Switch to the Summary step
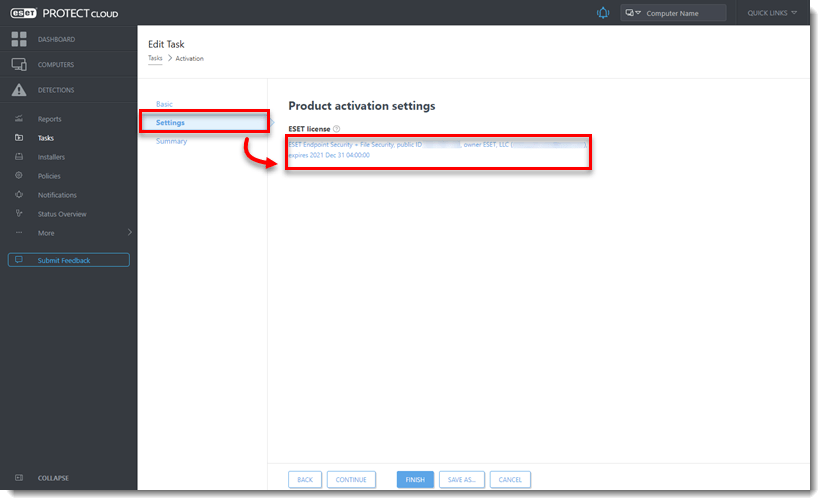Image resolution: width=819 pixels, height=499 pixels. tap(171, 141)
